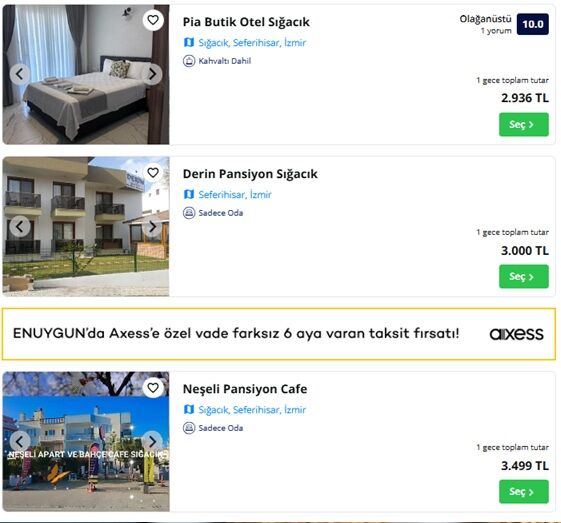Add Neşeli Pansiyon Cafe to favorites

click(x=153, y=388)
